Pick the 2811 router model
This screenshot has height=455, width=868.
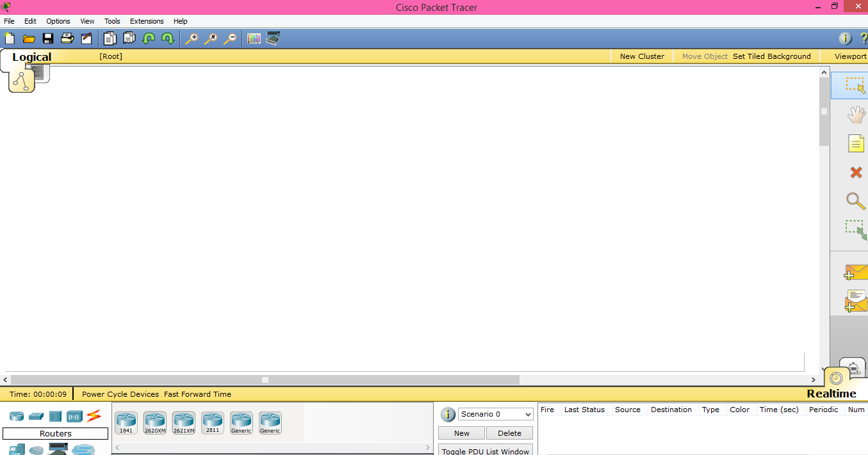[x=213, y=423]
